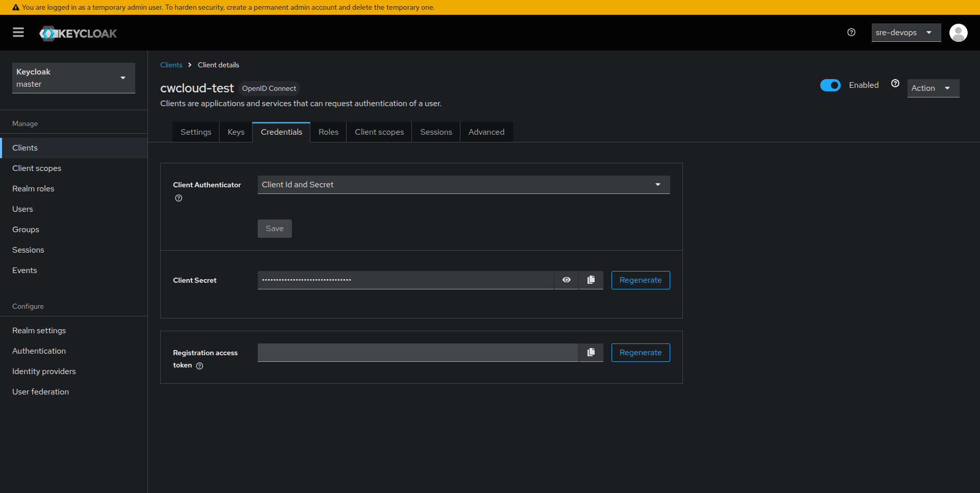
Task: Open Identity providers in the sidebar
Action: tap(74, 372)
